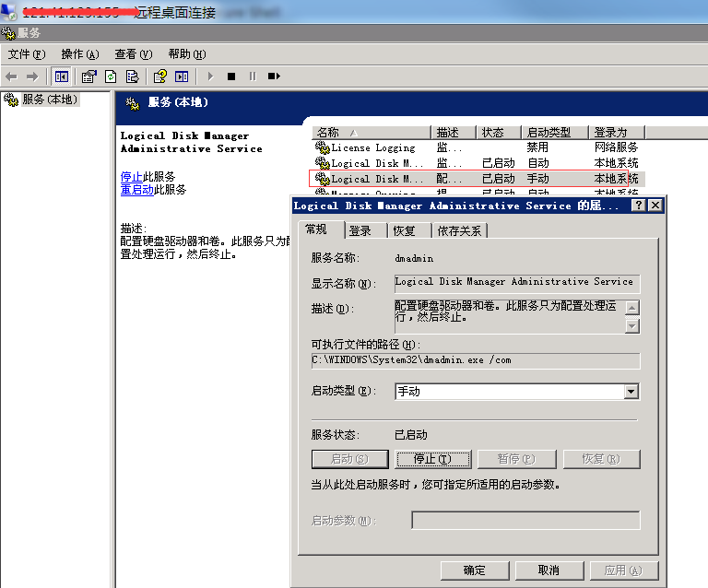Click the 重启动 service link

pos(136,190)
